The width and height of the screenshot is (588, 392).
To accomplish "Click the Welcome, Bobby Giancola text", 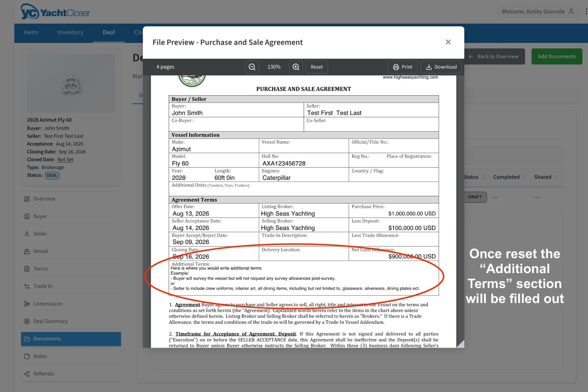I will coord(533,12).
